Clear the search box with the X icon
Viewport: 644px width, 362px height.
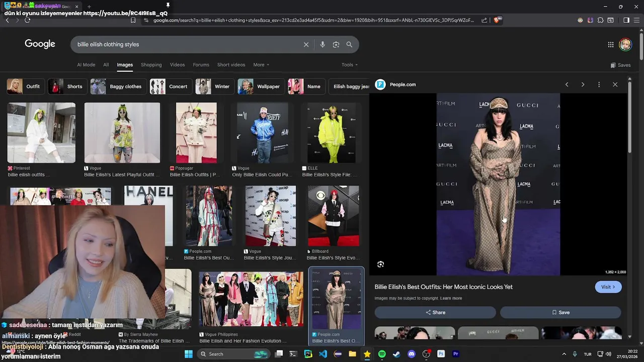click(x=306, y=44)
